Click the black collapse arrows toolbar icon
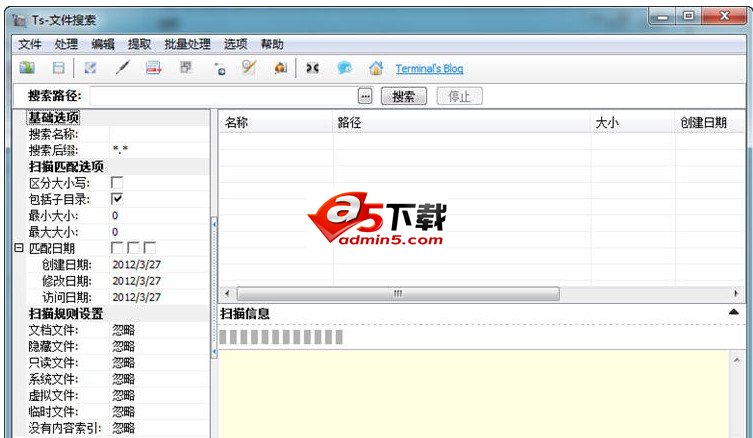 pos(313,68)
